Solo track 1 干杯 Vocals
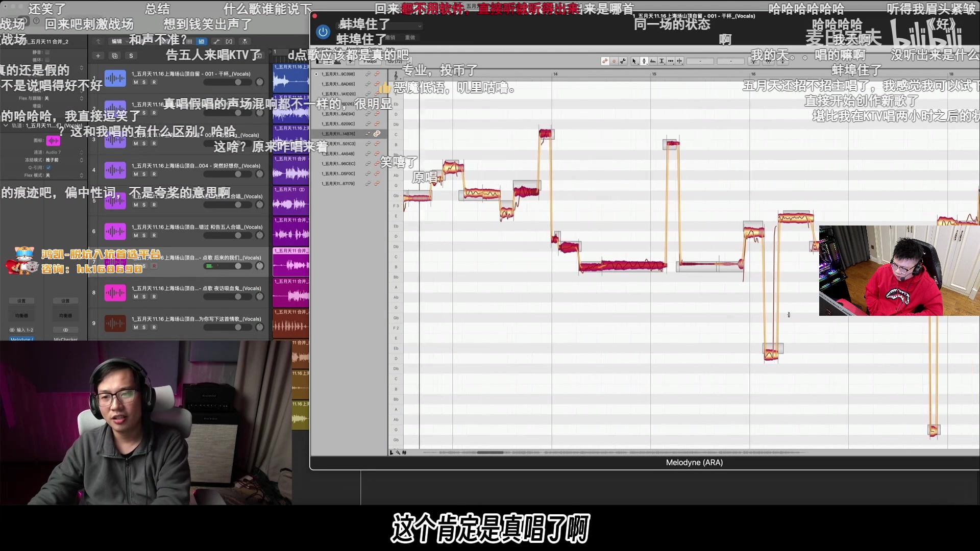This screenshot has height=551, width=980. pos(144,82)
